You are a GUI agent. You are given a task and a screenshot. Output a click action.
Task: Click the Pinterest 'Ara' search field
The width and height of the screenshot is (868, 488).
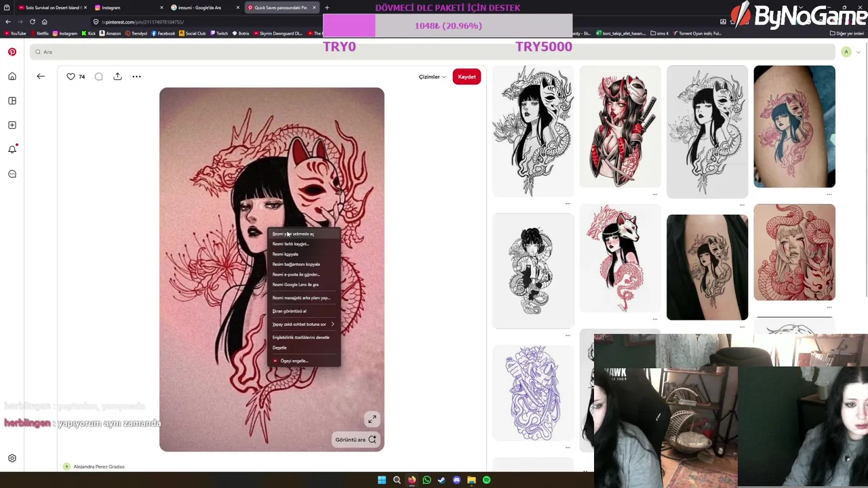[433, 52]
